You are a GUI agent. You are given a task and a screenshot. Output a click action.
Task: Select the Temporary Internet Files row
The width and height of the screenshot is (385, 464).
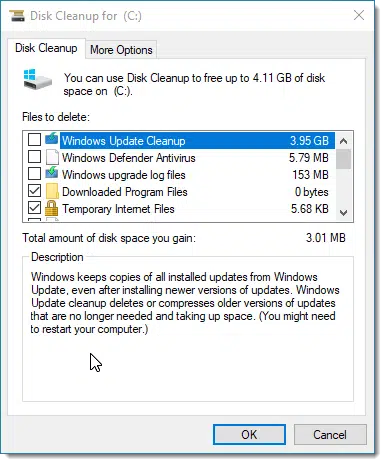pos(179,209)
